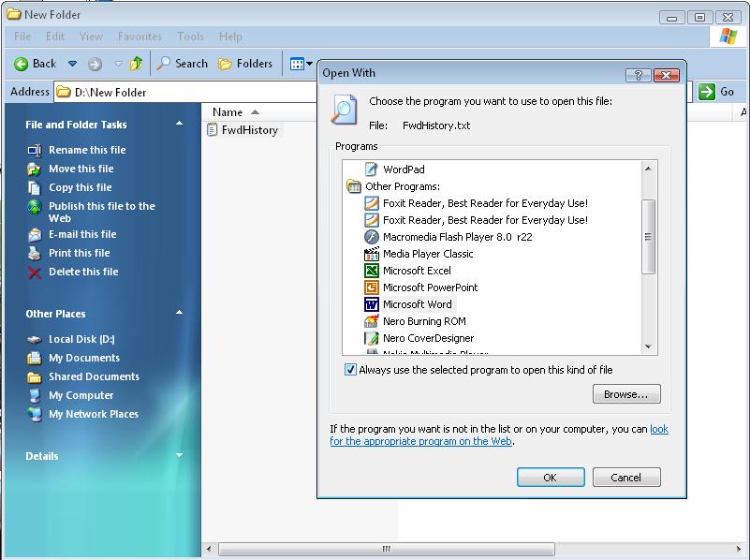
Task: Click the My Documents icon
Action: coord(35,358)
